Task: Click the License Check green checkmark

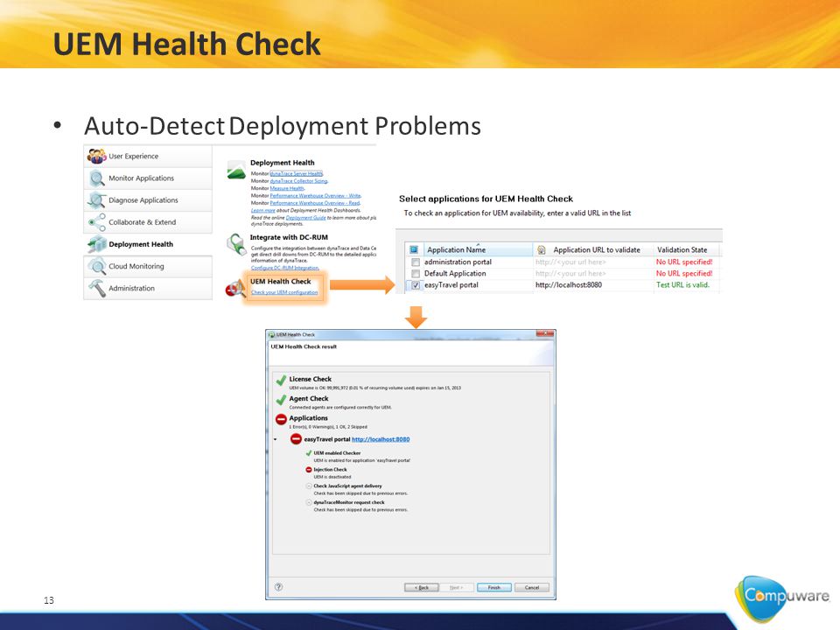Action: coord(281,381)
